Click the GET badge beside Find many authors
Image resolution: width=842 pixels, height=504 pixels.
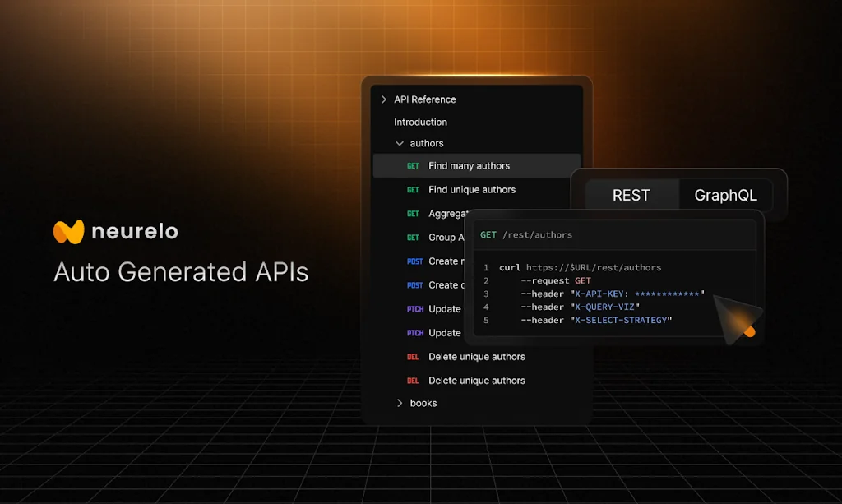[412, 165]
